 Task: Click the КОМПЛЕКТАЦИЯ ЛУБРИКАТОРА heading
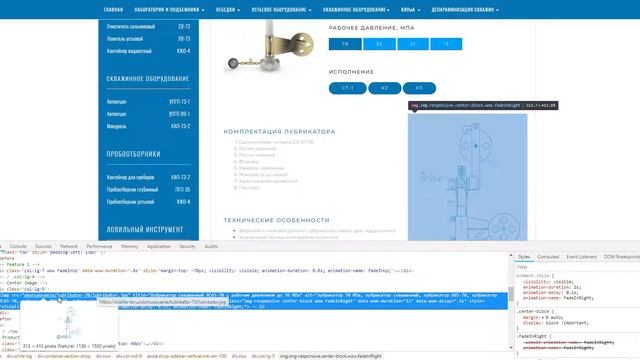tap(280, 132)
